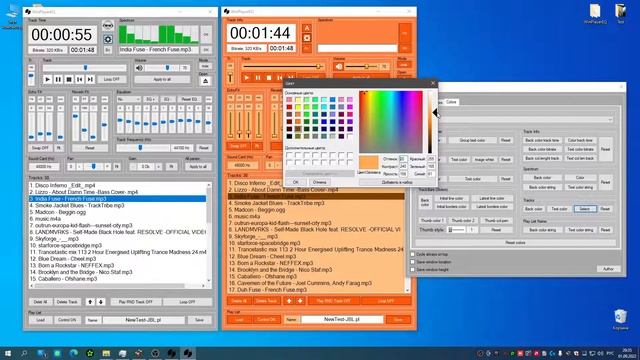Move track down in orange player list
640x360 pixels.
click(300, 301)
